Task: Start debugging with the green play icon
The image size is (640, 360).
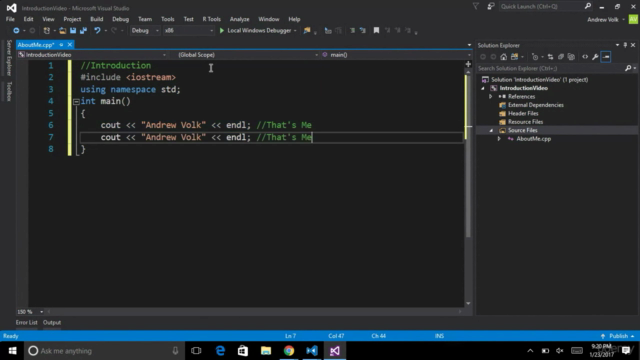Action: [x=222, y=31]
